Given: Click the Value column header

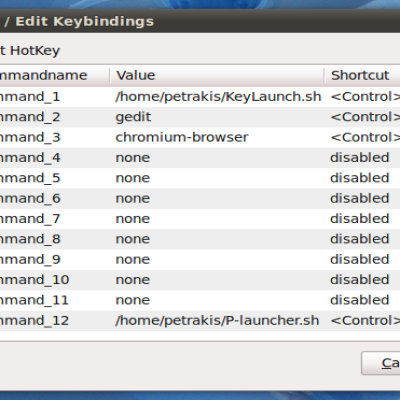Looking at the screenshot, I should pyautogui.click(x=217, y=75).
